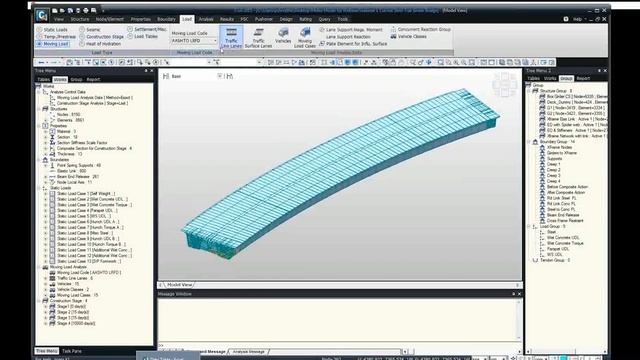Select 'Supports' boundary group

point(554,158)
